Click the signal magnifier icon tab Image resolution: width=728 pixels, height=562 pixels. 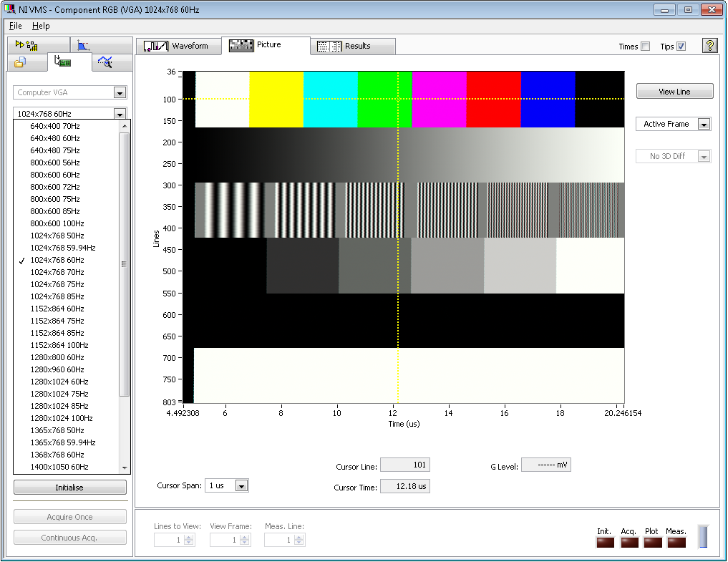pos(105,63)
